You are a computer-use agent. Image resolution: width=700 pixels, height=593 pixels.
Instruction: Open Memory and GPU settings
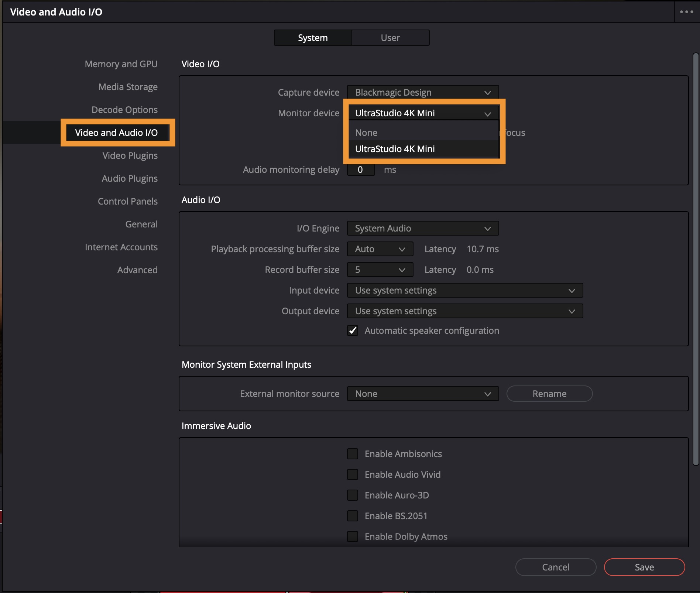click(121, 64)
